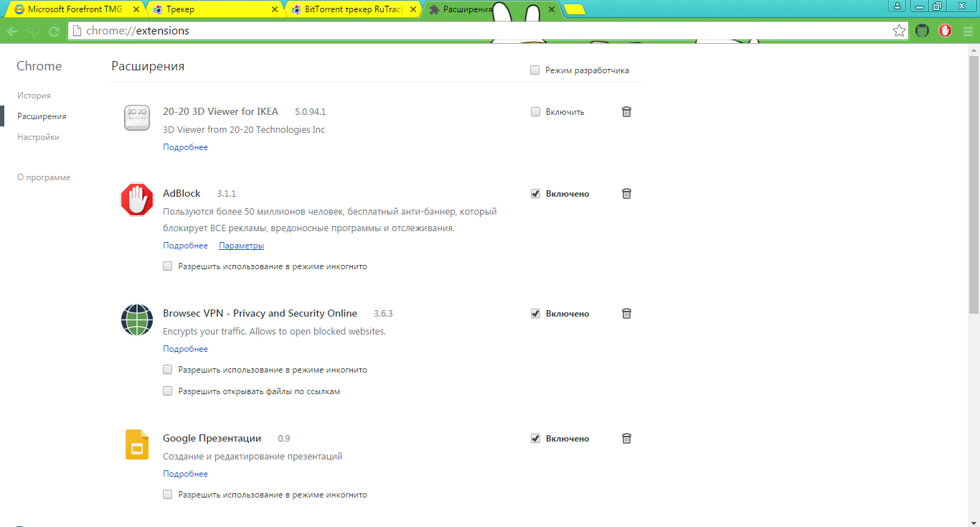The width and height of the screenshot is (980, 527).
Task: Click Browsec VPN version 3.6.3 text
Action: pyautogui.click(x=383, y=314)
